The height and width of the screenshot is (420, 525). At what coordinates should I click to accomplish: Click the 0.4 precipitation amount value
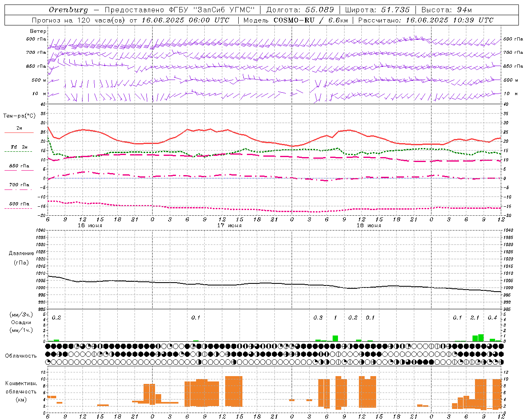coord(492,318)
